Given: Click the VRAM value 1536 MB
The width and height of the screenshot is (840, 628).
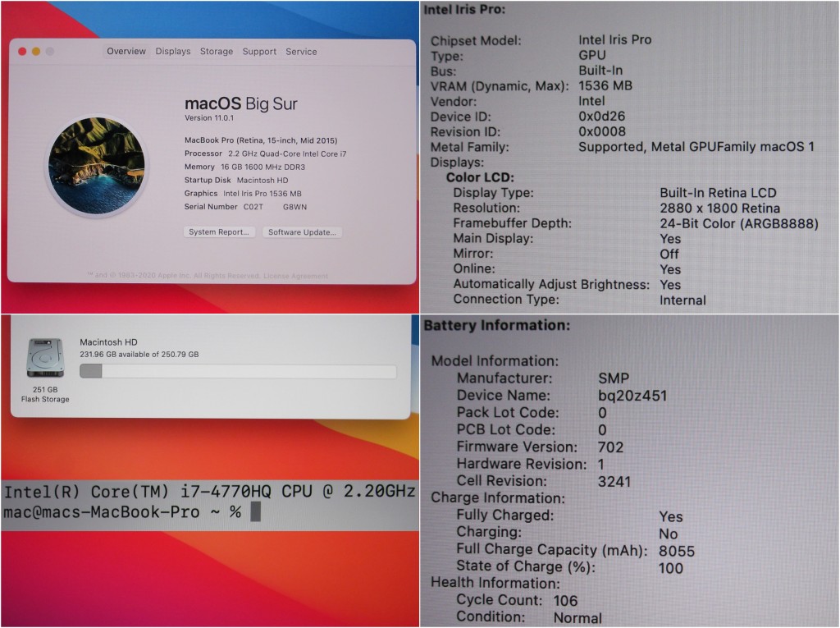Looking at the screenshot, I should click(x=605, y=86).
